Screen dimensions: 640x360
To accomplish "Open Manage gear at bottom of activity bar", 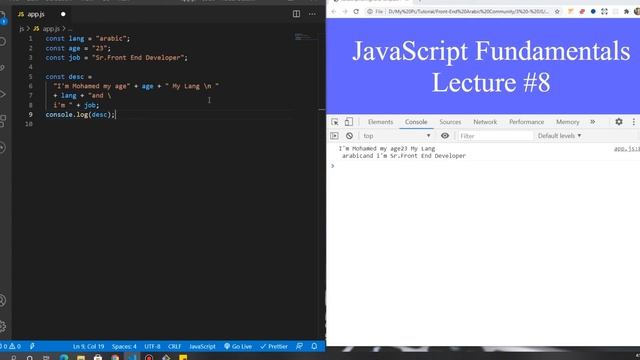I will (3, 326).
